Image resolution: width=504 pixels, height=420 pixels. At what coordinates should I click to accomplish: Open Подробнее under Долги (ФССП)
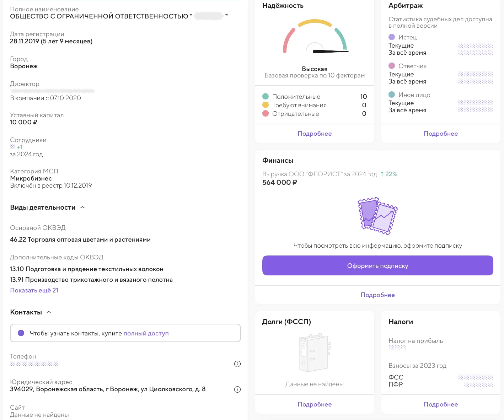[x=315, y=404]
